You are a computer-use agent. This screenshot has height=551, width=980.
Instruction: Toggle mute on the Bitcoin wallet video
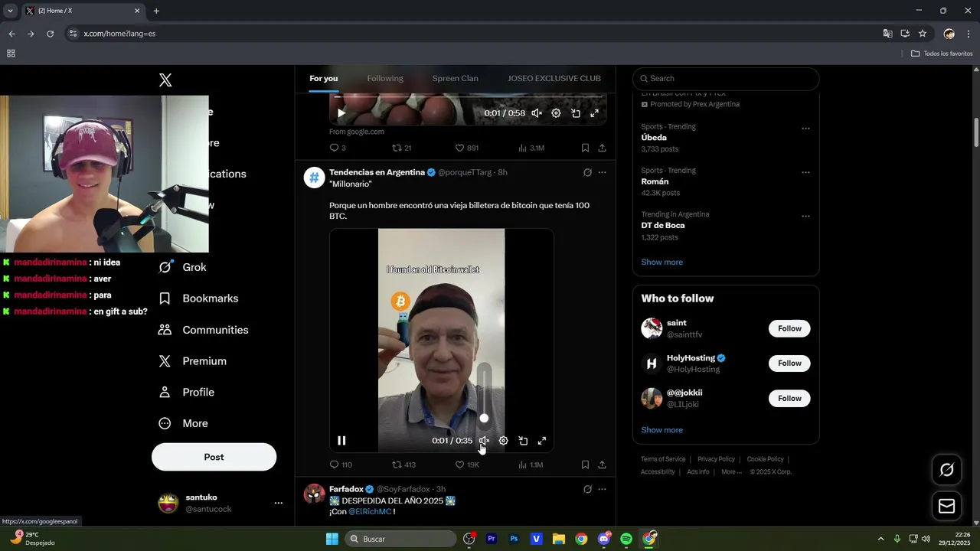pyautogui.click(x=484, y=441)
